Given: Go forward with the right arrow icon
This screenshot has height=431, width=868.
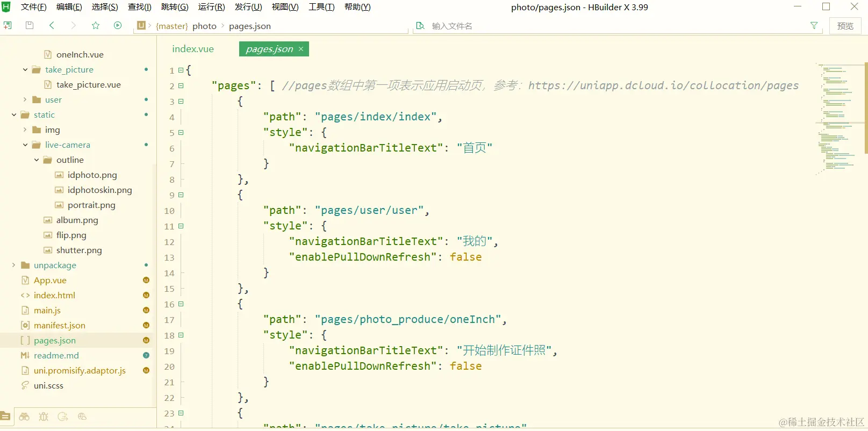Looking at the screenshot, I should (74, 25).
